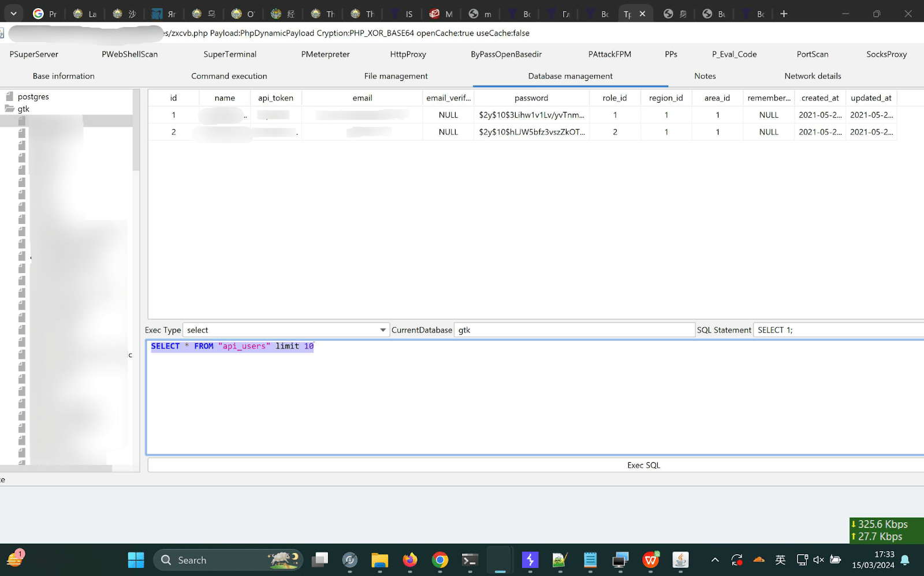Launch Chrome from the taskbar
The width and height of the screenshot is (924, 576).
click(440, 559)
